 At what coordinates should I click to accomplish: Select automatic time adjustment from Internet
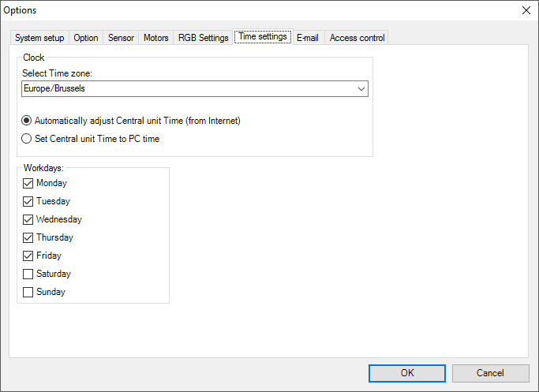click(28, 121)
